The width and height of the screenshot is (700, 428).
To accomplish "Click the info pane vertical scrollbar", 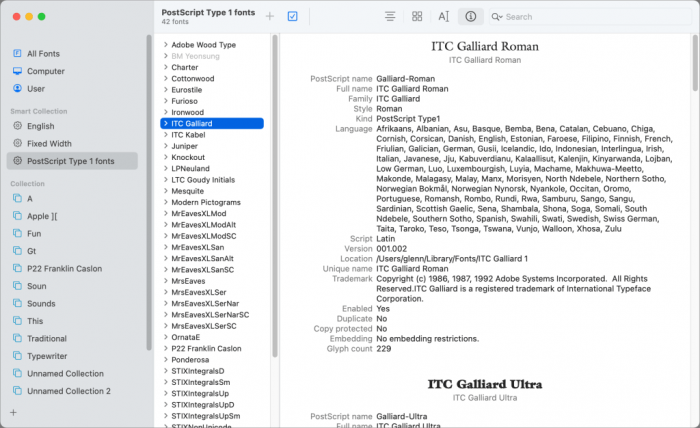I will tap(695, 62).
